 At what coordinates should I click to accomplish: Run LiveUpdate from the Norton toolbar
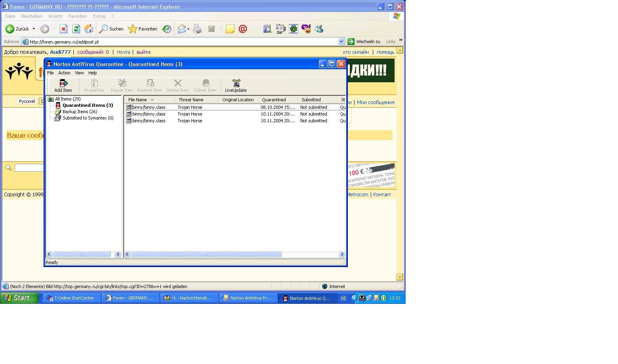(236, 85)
